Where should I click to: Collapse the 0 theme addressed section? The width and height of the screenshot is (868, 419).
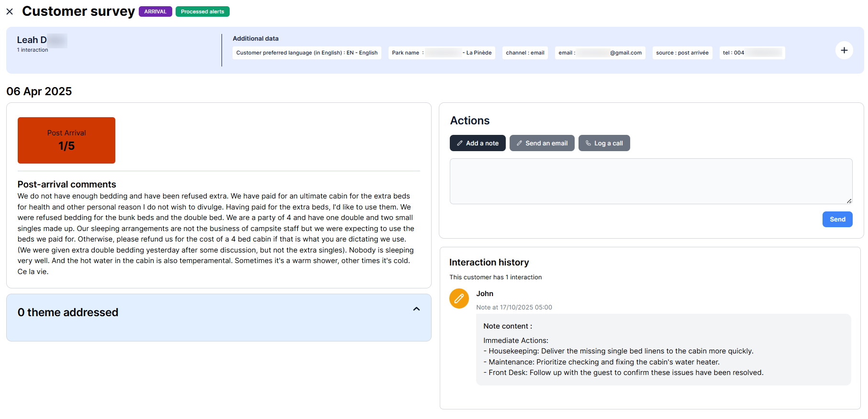[416, 309]
